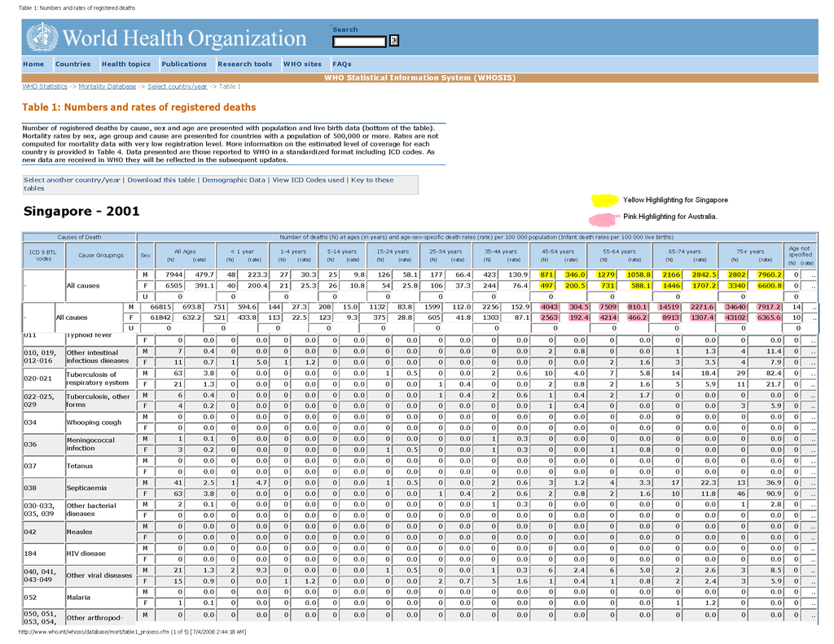834x644 pixels.
Task: Open the Demographic Data link
Action: [x=234, y=180]
